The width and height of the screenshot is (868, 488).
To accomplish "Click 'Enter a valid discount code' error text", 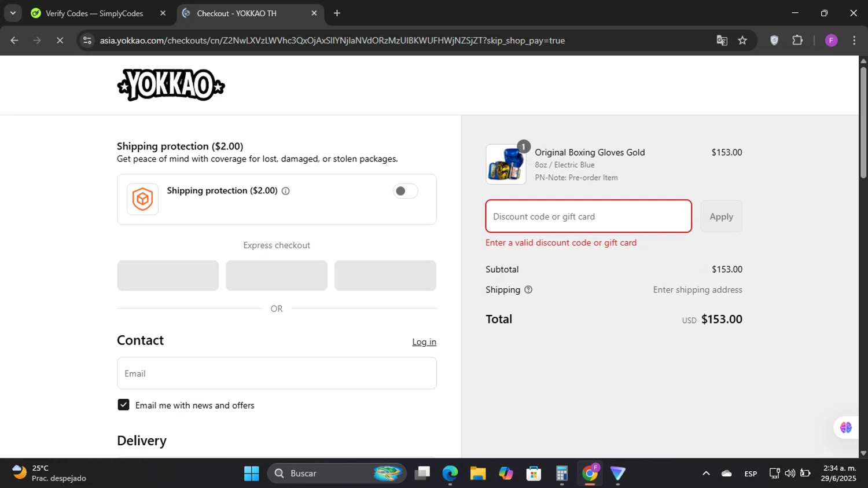I will [561, 243].
